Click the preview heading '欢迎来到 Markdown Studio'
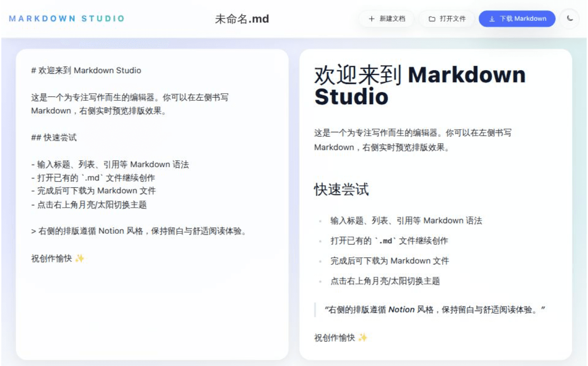The height and width of the screenshot is (366, 588). pos(420,86)
